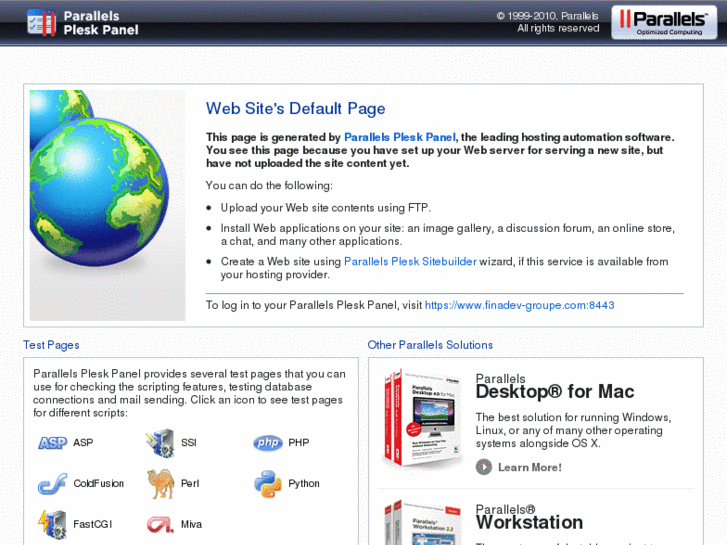
Task: Open the Miva test page icon
Action: click(x=160, y=525)
